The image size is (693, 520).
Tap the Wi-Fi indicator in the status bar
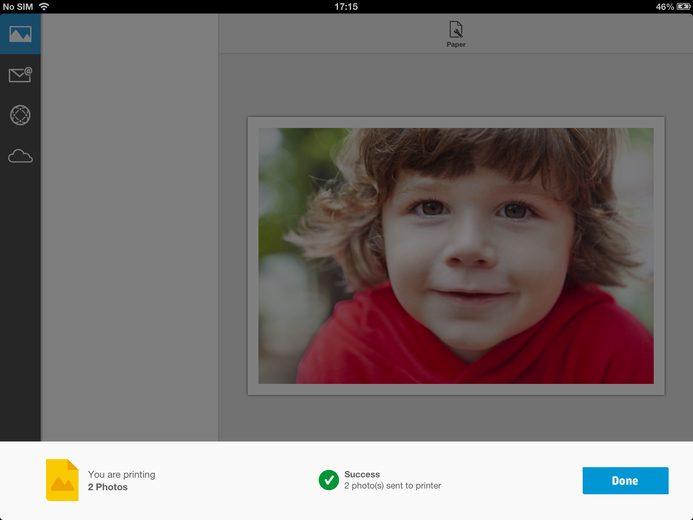point(44,6)
